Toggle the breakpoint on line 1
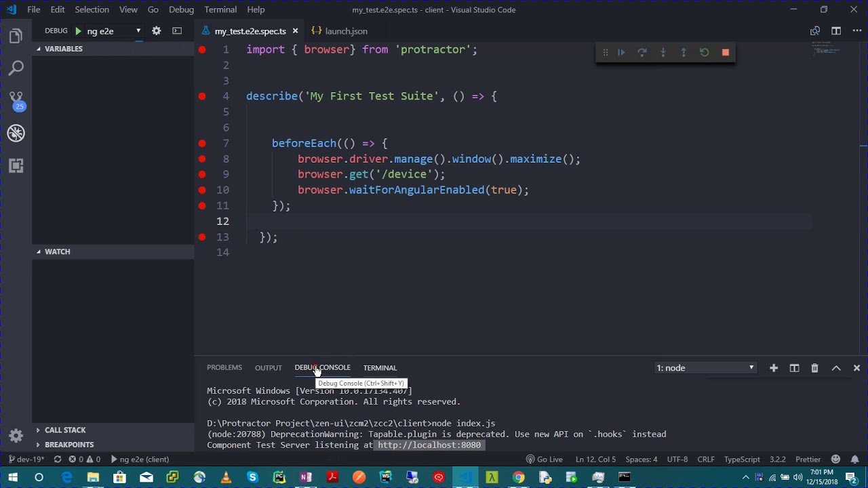This screenshot has width=868, height=488. coord(202,49)
